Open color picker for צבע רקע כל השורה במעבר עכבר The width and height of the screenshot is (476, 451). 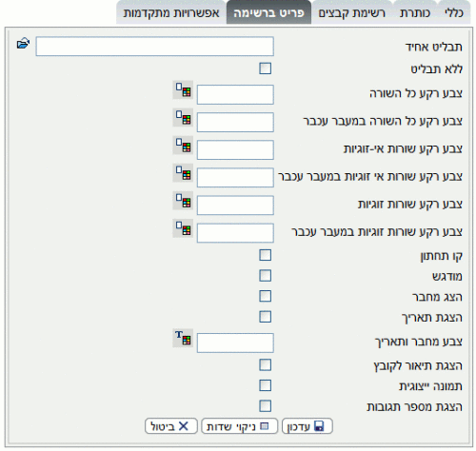[x=183, y=118]
